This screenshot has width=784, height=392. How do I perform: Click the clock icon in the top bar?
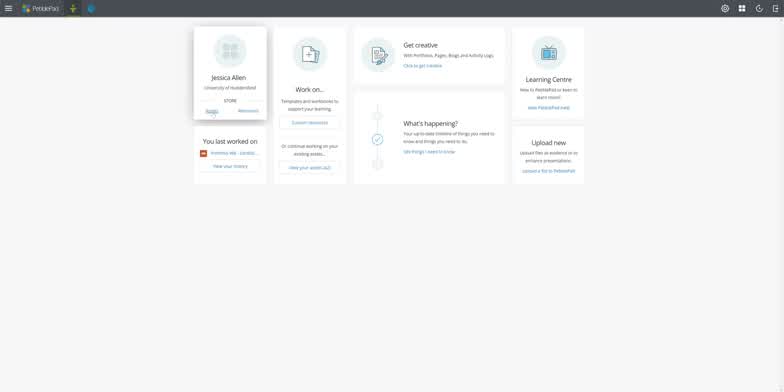[x=759, y=8]
